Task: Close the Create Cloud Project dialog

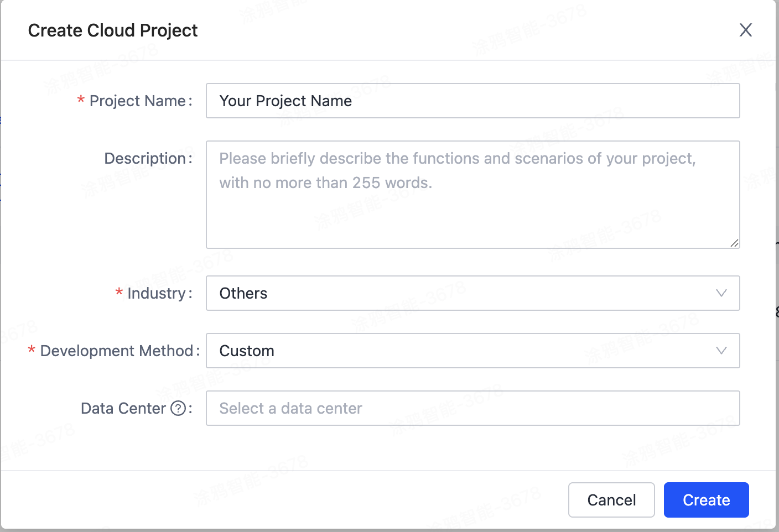Action: [746, 30]
